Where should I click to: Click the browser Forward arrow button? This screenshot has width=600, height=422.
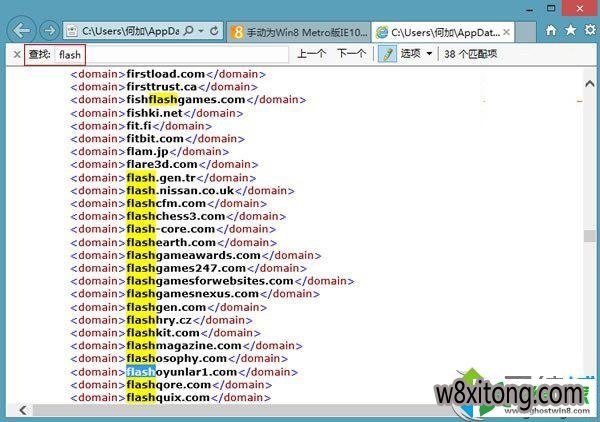pos(47,31)
